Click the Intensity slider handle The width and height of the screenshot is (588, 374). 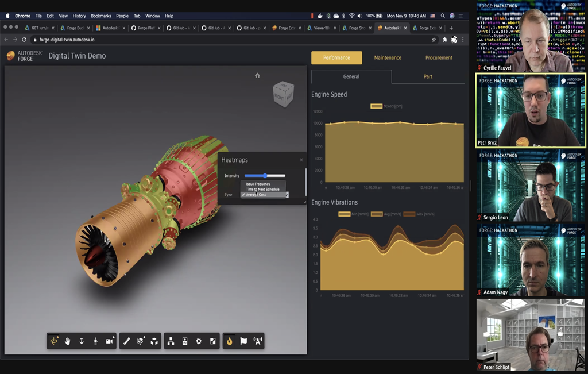click(x=265, y=175)
